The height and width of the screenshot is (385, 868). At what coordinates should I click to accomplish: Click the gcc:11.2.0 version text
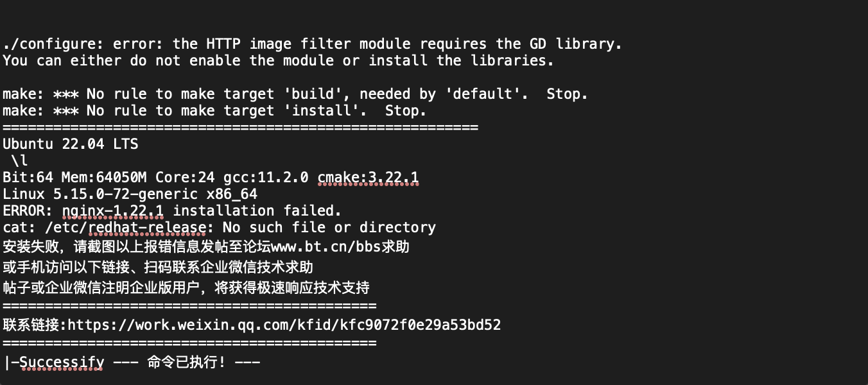click(266, 177)
